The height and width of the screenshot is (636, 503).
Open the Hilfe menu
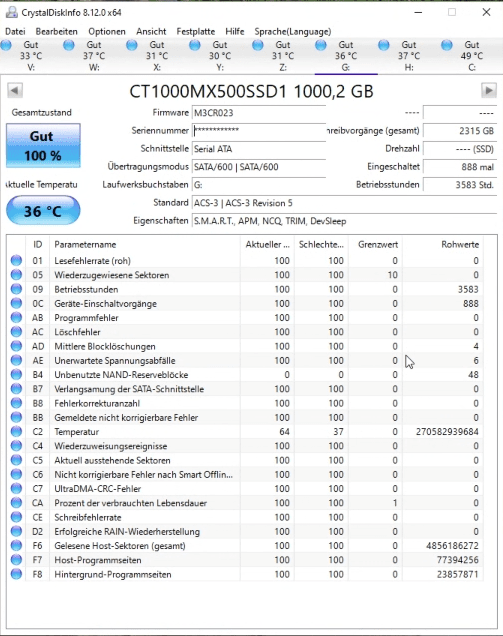coord(234,31)
